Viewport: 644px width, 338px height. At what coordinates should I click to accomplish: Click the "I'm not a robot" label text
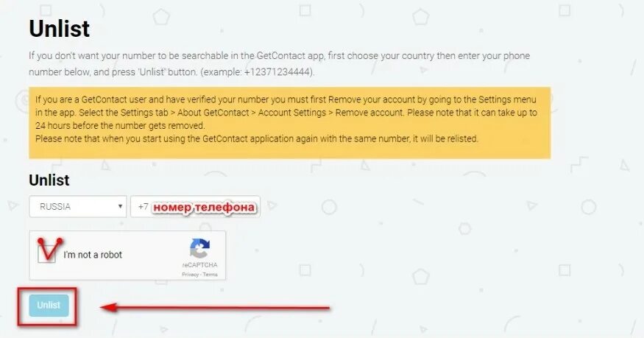[93, 255]
